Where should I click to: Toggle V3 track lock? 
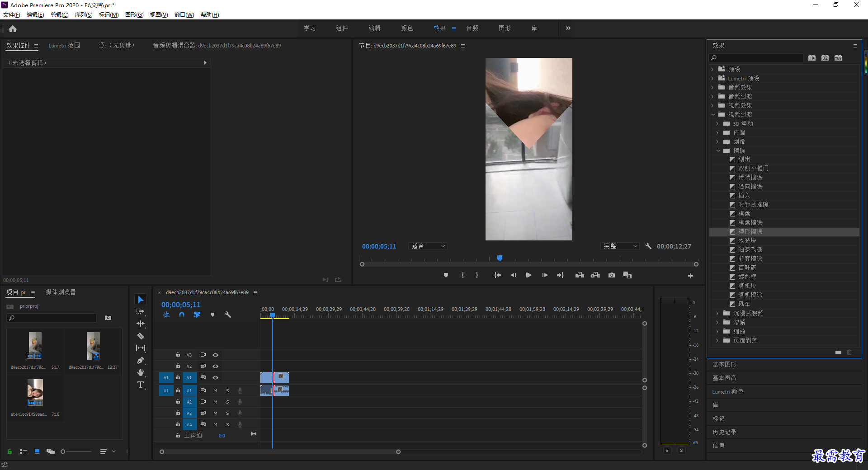pyautogui.click(x=178, y=355)
